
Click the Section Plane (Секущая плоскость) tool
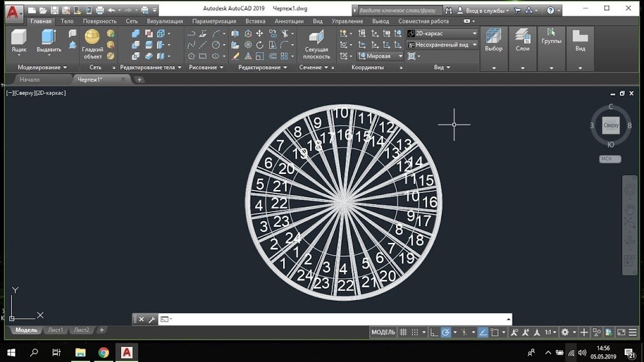[316, 45]
